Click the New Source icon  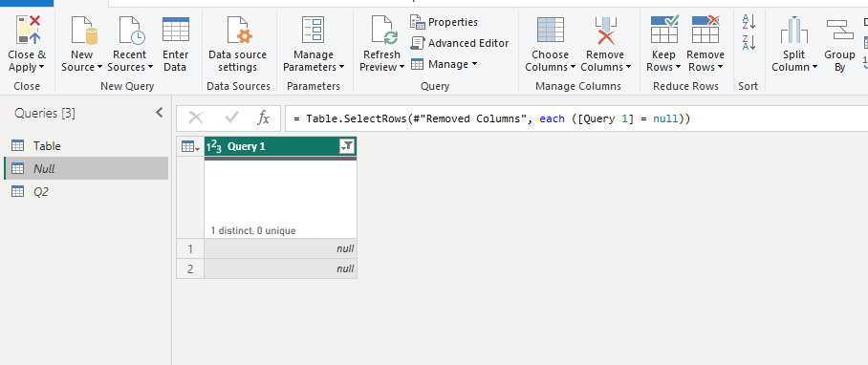[83, 30]
